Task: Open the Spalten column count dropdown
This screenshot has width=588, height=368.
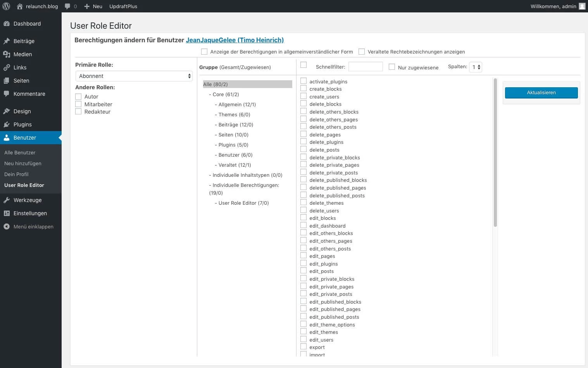Action: point(476,67)
